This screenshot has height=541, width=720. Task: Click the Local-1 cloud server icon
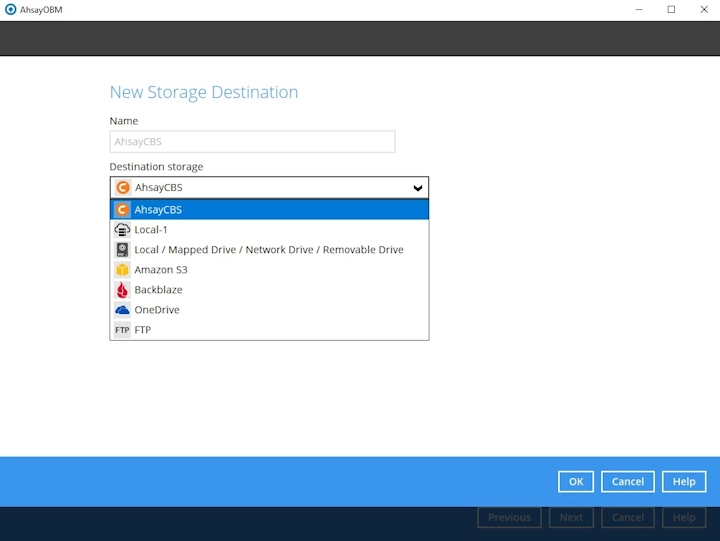pos(122,230)
